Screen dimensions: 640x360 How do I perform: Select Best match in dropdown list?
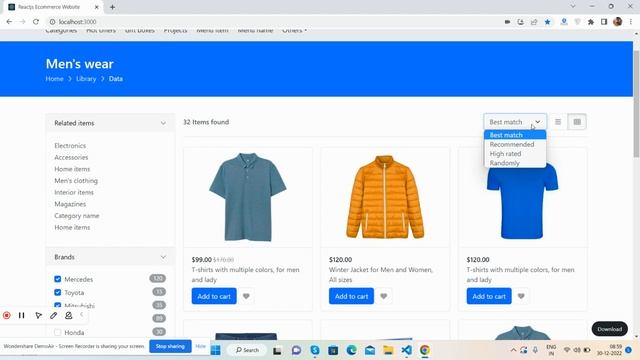pyautogui.click(x=515, y=135)
